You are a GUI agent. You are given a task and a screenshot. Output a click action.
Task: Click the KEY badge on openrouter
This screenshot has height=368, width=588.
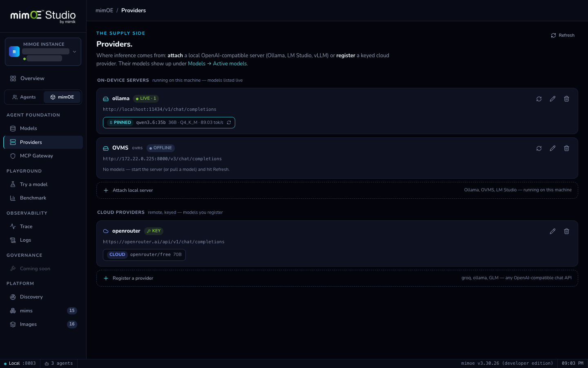coord(154,231)
